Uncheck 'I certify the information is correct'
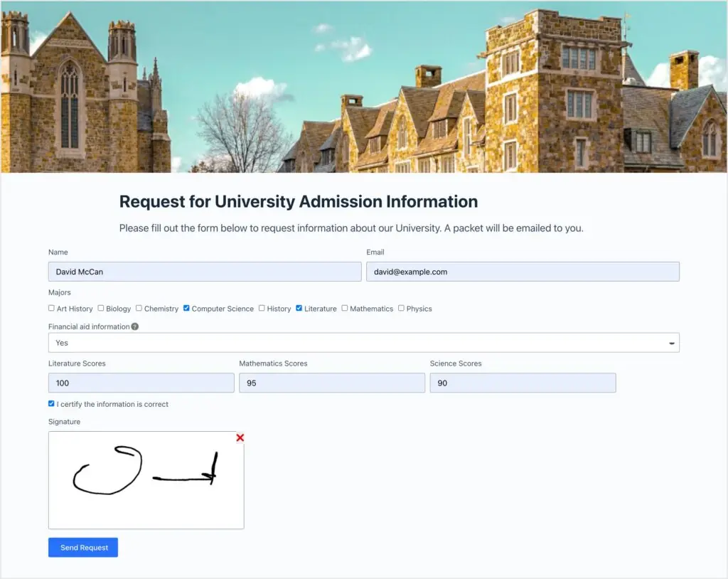Viewport: 728px width, 579px height. tap(51, 403)
